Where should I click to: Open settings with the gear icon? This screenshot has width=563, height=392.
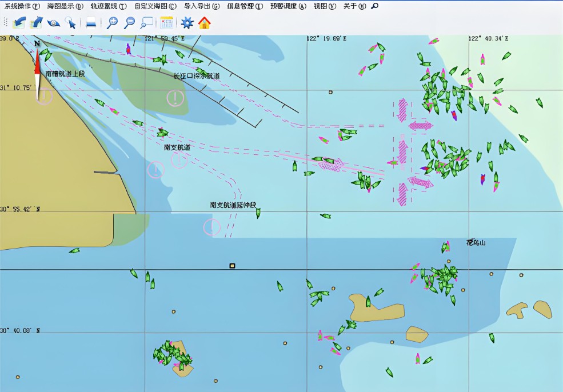tap(187, 23)
